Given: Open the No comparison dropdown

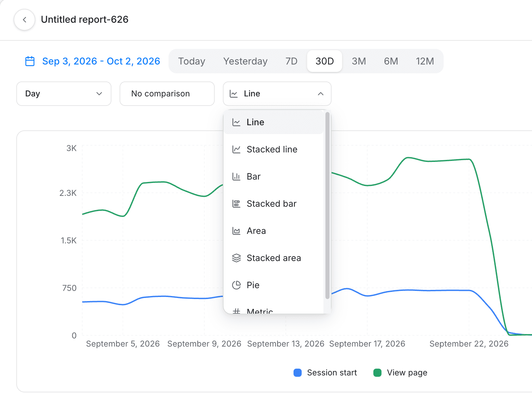Looking at the screenshot, I should (167, 94).
